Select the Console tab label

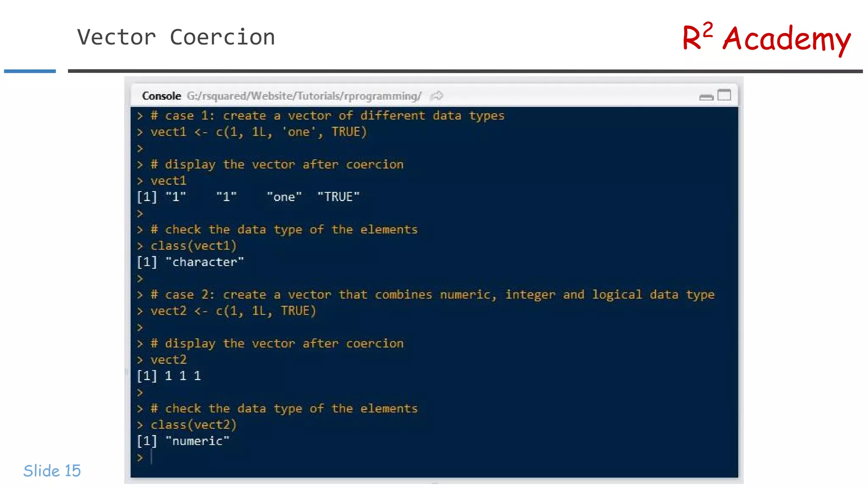pyautogui.click(x=161, y=96)
